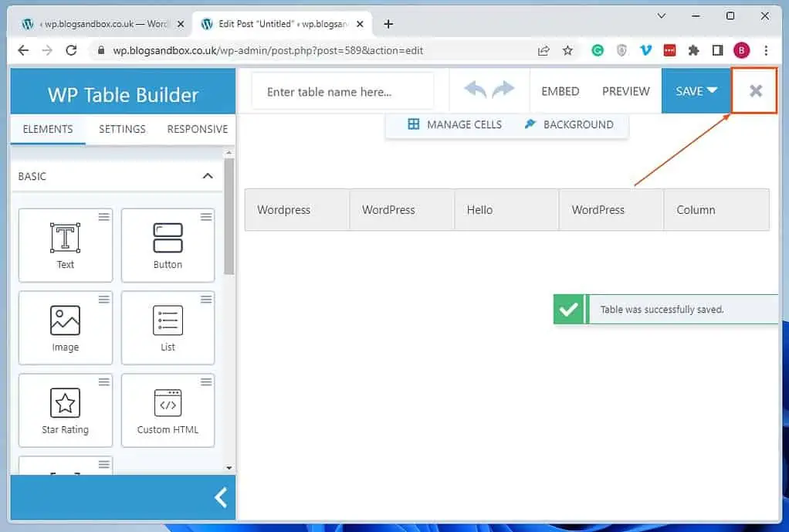Click the drag handle on the List card
789x532 pixels.
pos(206,300)
